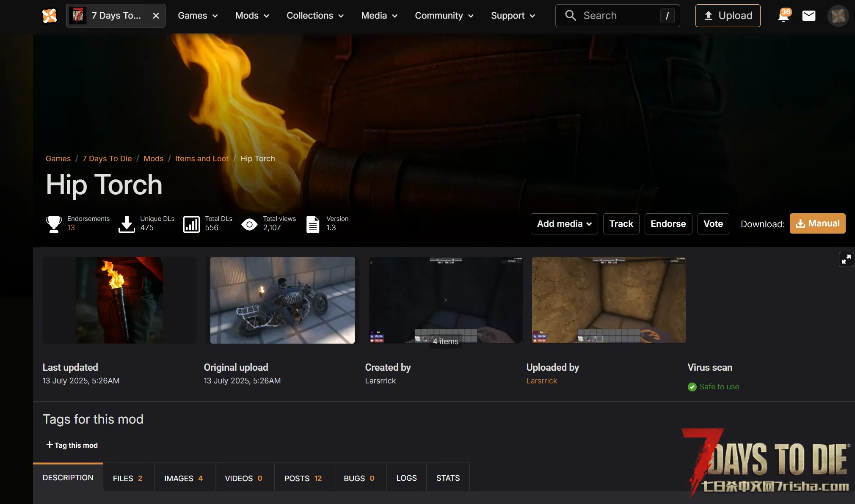Image resolution: width=855 pixels, height=504 pixels.
Task: Expand the Mods dropdown menu
Action: click(x=252, y=16)
